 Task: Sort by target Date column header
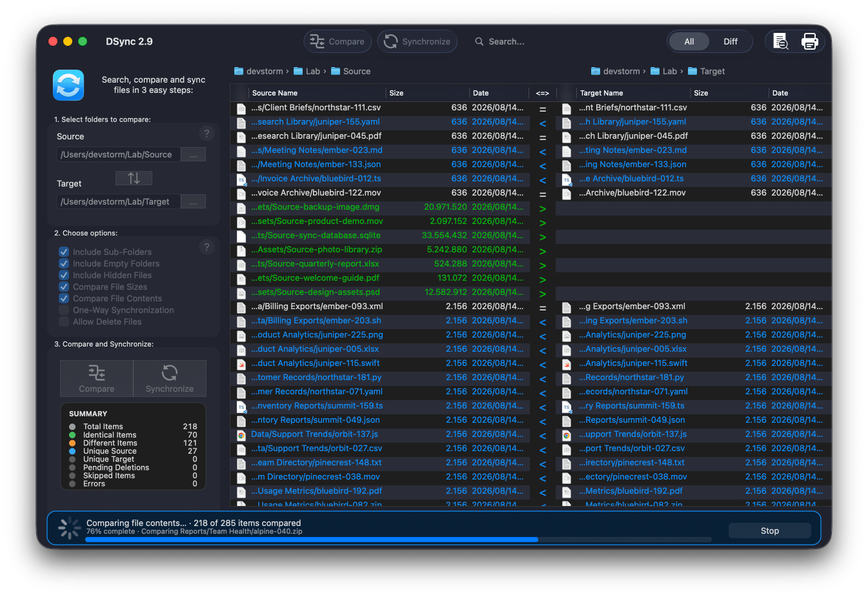click(x=799, y=93)
